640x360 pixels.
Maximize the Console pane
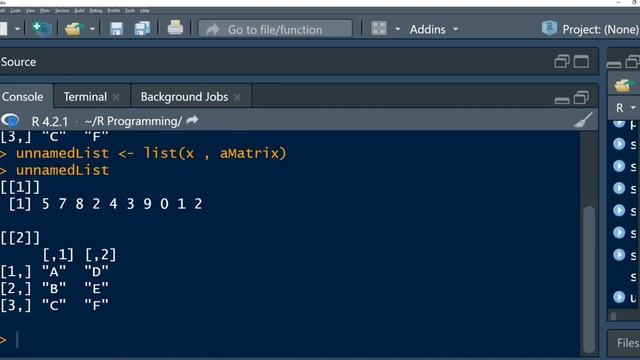click(x=581, y=98)
